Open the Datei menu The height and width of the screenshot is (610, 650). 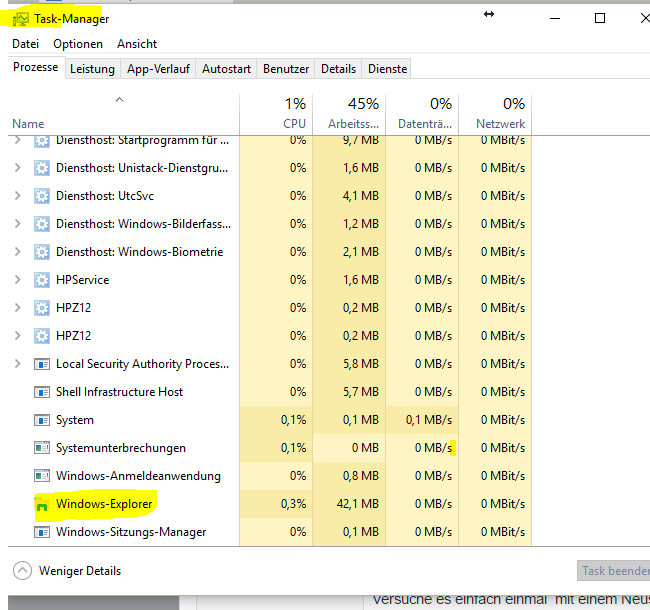pyautogui.click(x=26, y=44)
